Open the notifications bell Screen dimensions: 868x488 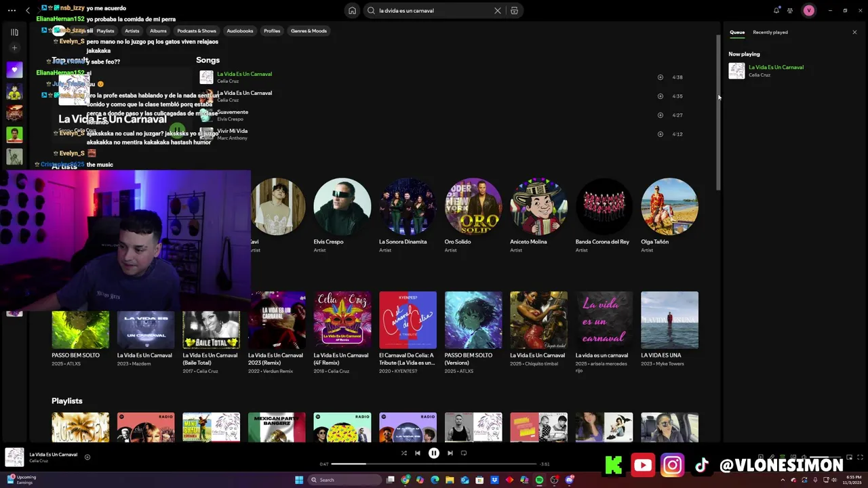(776, 10)
